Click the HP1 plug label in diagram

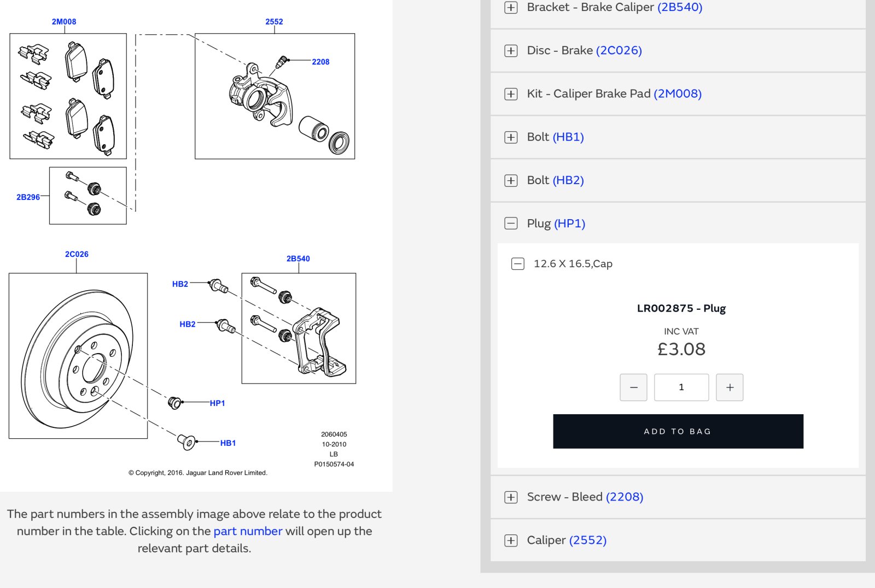pyautogui.click(x=217, y=403)
